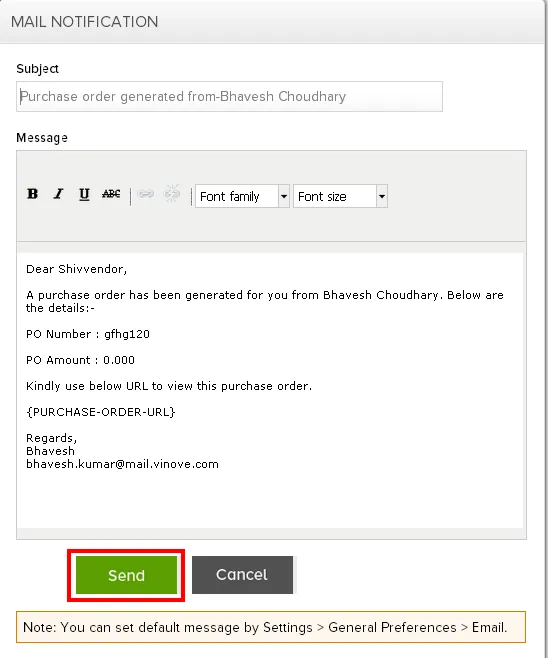Viewport: 548px width, 658px height.
Task: Cancel the mail notification
Action: pyautogui.click(x=242, y=575)
